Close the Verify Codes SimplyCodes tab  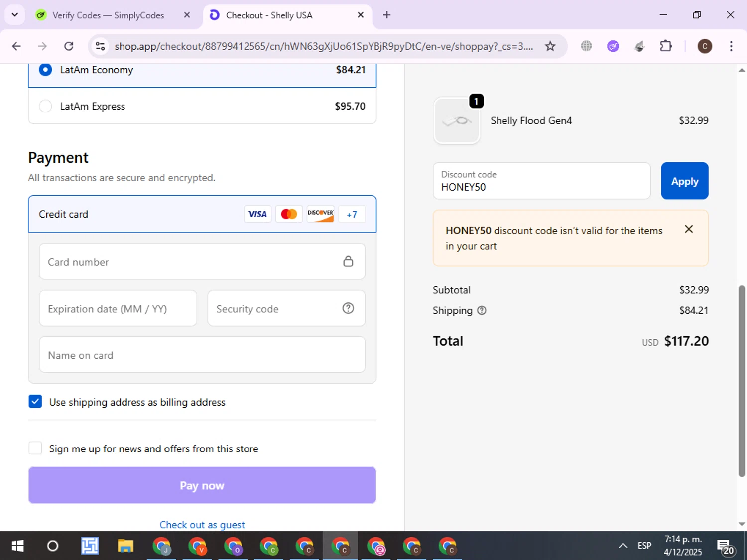pyautogui.click(x=187, y=15)
